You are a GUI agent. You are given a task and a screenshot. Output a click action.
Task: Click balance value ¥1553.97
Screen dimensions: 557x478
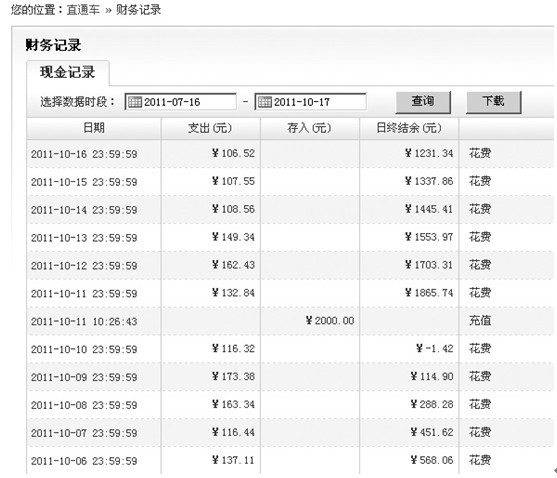[429, 237]
